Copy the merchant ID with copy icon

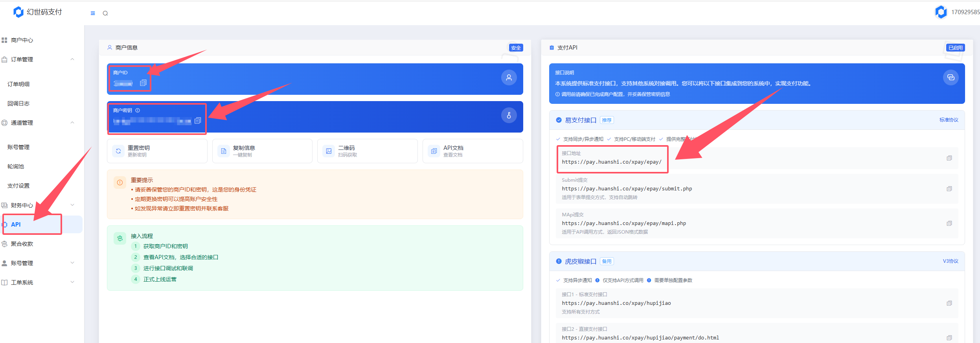[143, 83]
